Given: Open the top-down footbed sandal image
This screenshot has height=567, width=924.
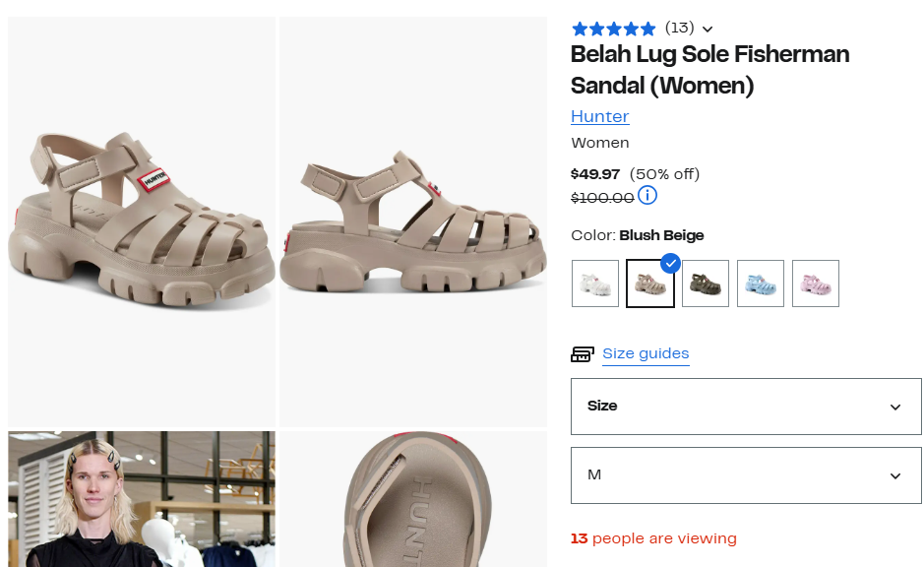Looking at the screenshot, I should pyautogui.click(x=412, y=499).
